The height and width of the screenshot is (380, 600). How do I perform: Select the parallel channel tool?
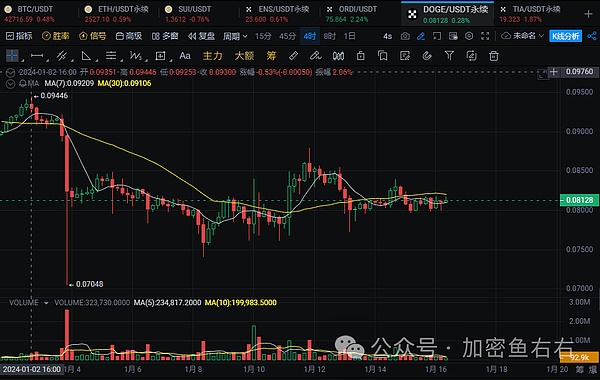62,56
